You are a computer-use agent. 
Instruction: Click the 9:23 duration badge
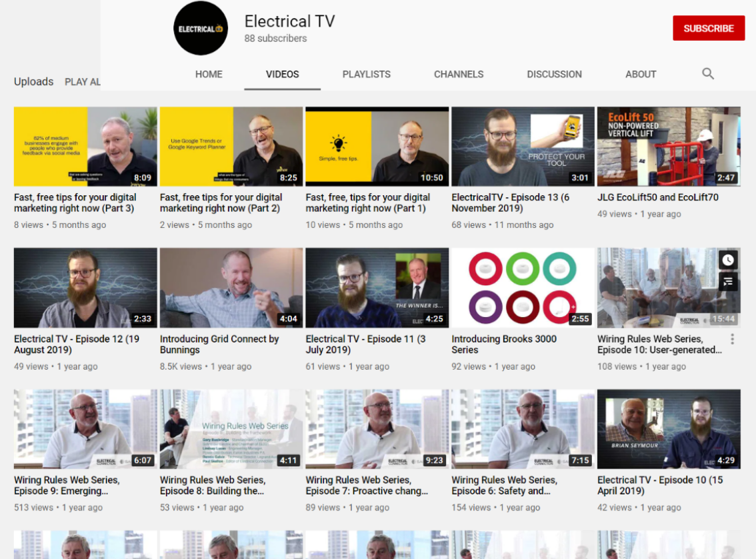434,460
